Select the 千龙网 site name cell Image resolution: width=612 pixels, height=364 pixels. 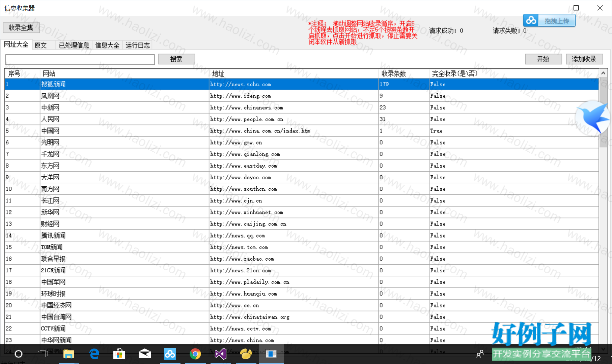pos(124,154)
